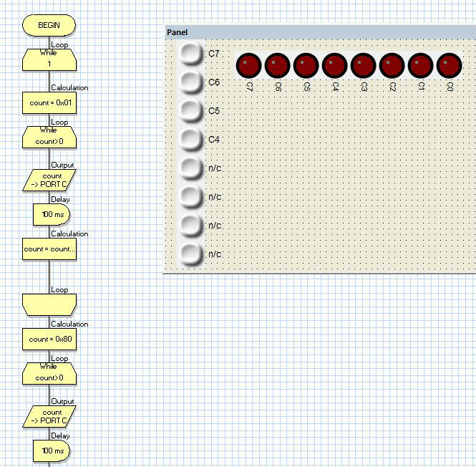Select the 'count = 0x80' calculation block
Image resolution: width=476 pixels, height=467 pixels.
pyautogui.click(x=49, y=339)
